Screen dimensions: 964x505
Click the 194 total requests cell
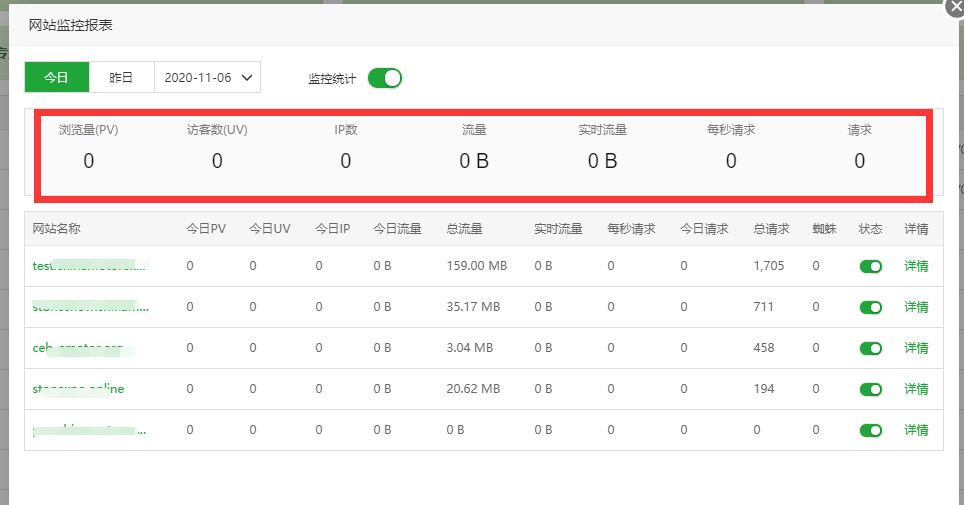click(x=764, y=389)
